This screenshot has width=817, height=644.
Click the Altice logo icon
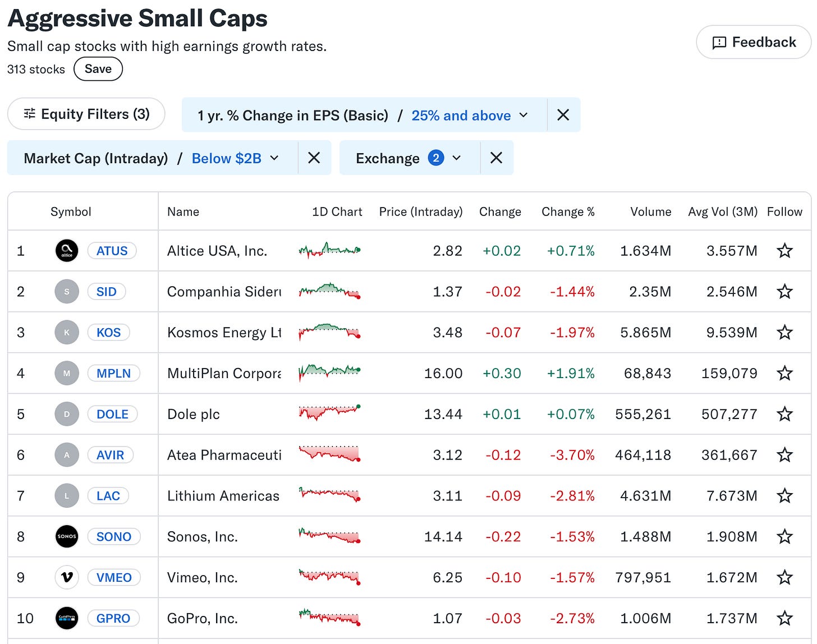click(x=67, y=251)
